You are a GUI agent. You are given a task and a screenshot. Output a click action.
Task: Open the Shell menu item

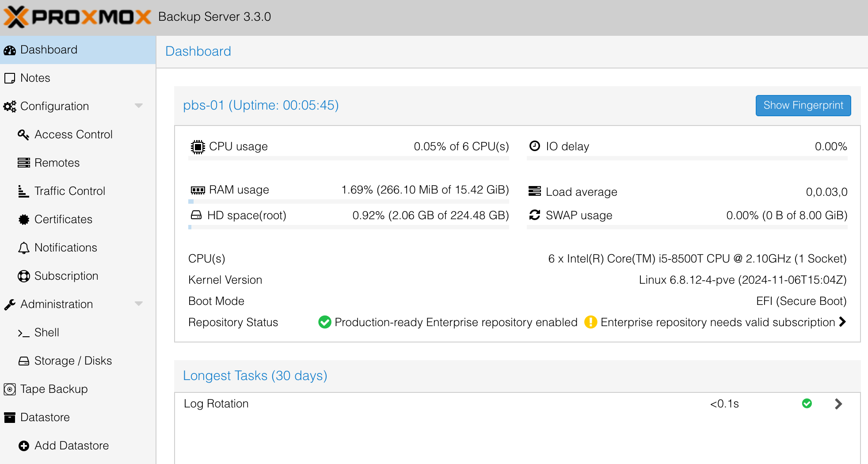coord(46,332)
